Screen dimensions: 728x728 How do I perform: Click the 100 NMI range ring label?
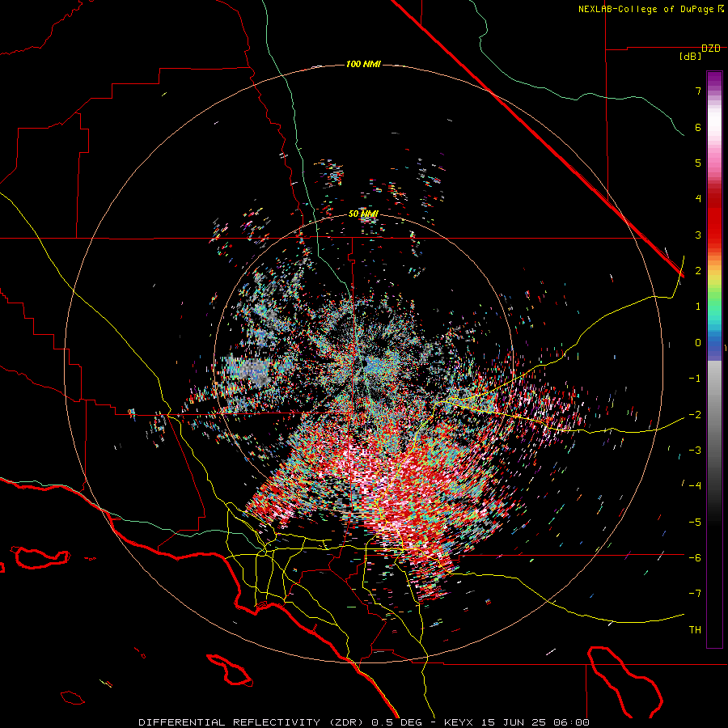363,64
